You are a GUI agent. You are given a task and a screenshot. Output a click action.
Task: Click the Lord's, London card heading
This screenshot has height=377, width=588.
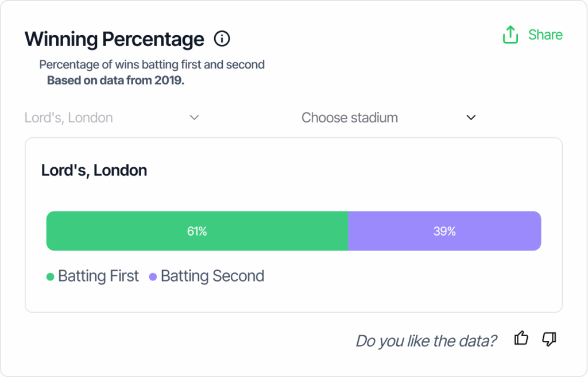click(x=94, y=171)
